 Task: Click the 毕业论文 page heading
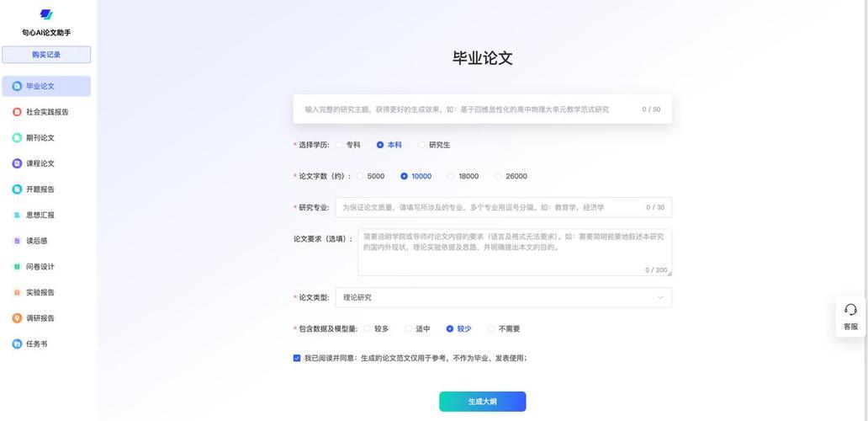483,58
